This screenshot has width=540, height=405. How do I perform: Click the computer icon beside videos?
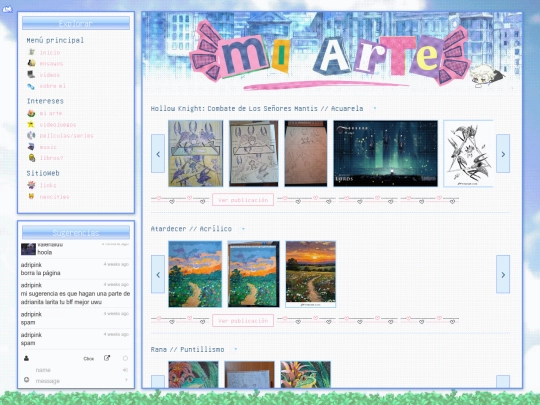(31, 74)
